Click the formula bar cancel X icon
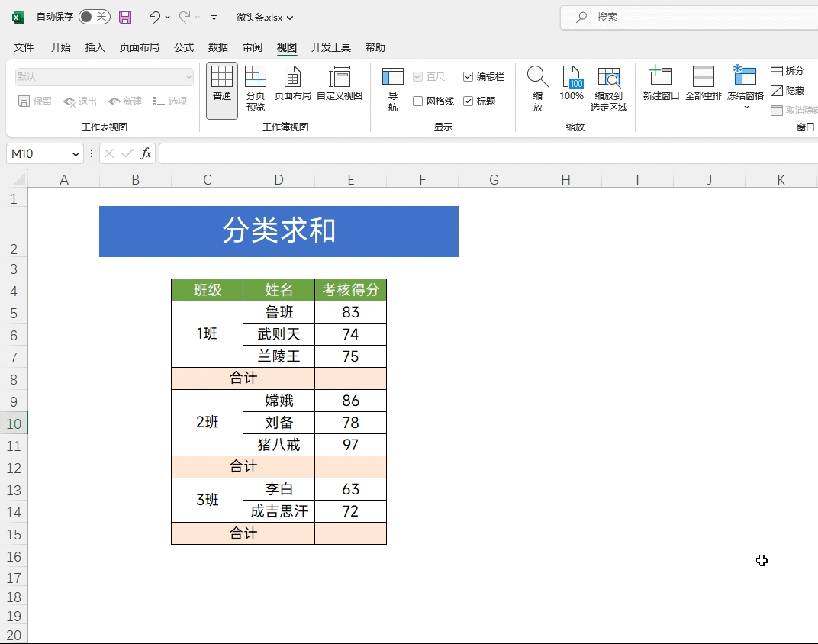The image size is (818, 644). 109,153
